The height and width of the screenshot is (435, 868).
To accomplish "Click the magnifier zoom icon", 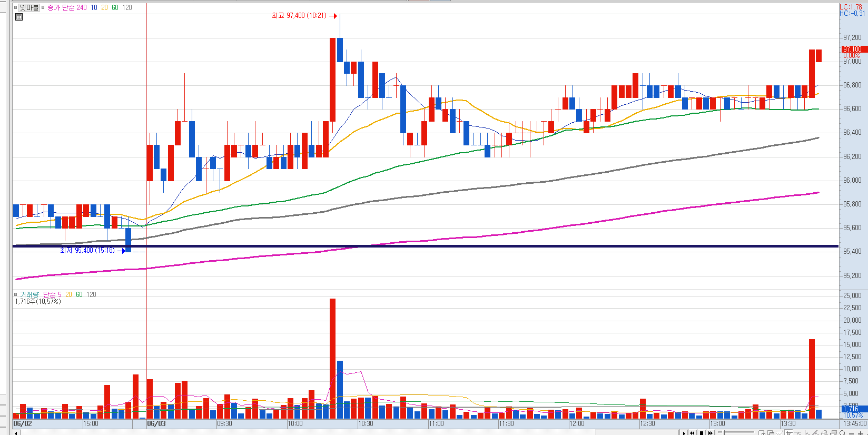I will point(842,433).
